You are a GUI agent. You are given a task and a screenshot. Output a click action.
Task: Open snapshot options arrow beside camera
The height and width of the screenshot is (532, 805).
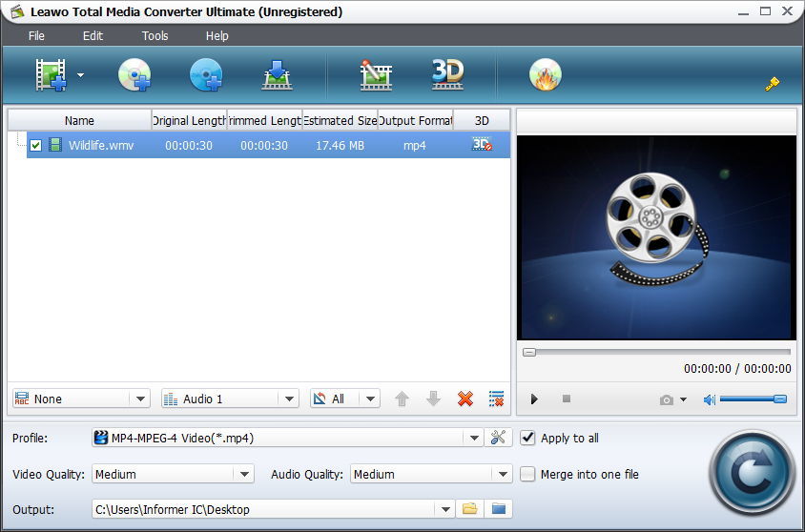pyautogui.click(x=683, y=399)
